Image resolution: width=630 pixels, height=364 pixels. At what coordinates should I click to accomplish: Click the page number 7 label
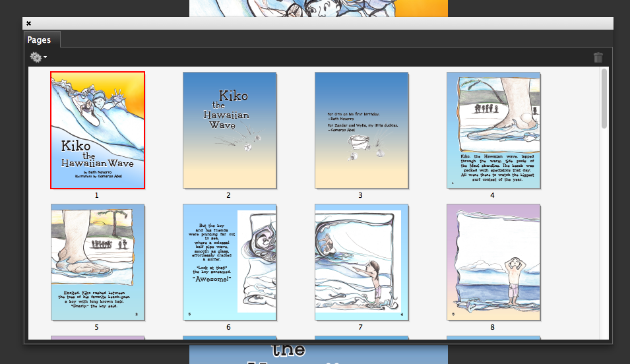(360, 327)
